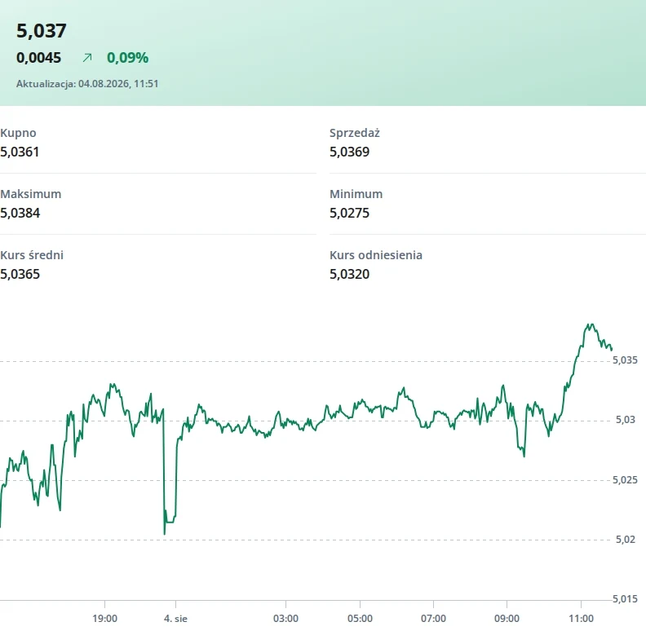The height and width of the screenshot is (644, 646).
Task: Click the Sprzedaż value 5,0369
Action: tap(349, 152)
